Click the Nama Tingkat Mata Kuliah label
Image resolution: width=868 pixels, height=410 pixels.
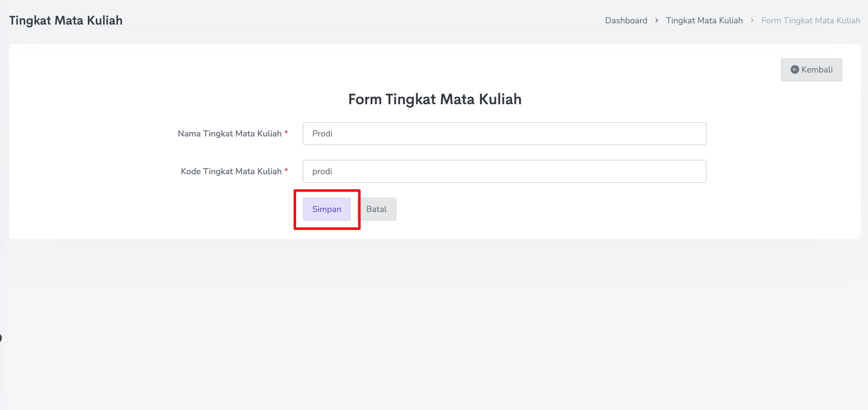coord(230,134)
